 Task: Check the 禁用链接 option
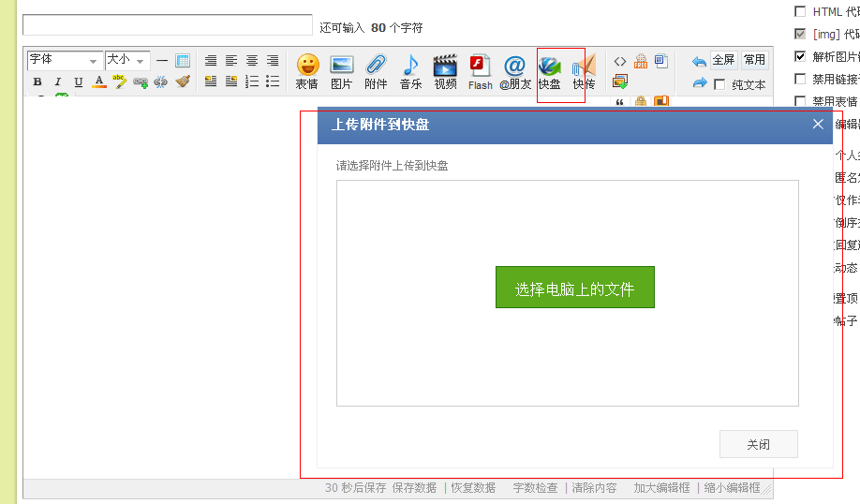point(800,79)
